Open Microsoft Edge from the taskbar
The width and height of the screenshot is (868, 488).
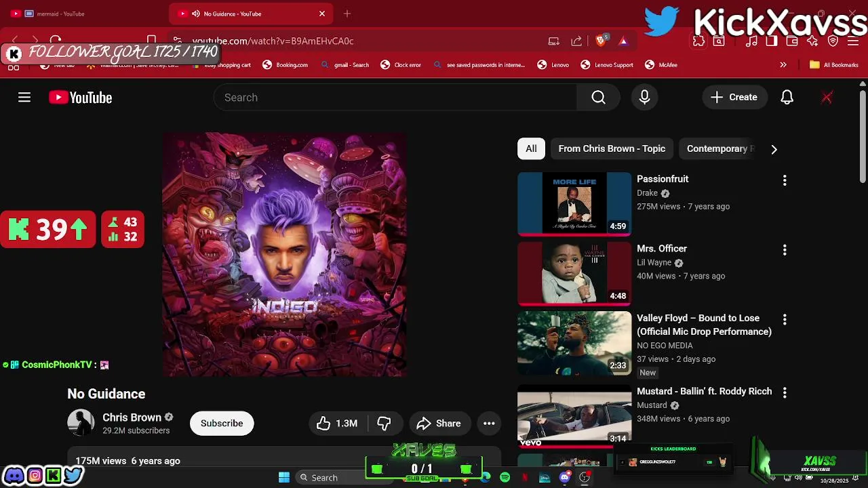(486, 478)
